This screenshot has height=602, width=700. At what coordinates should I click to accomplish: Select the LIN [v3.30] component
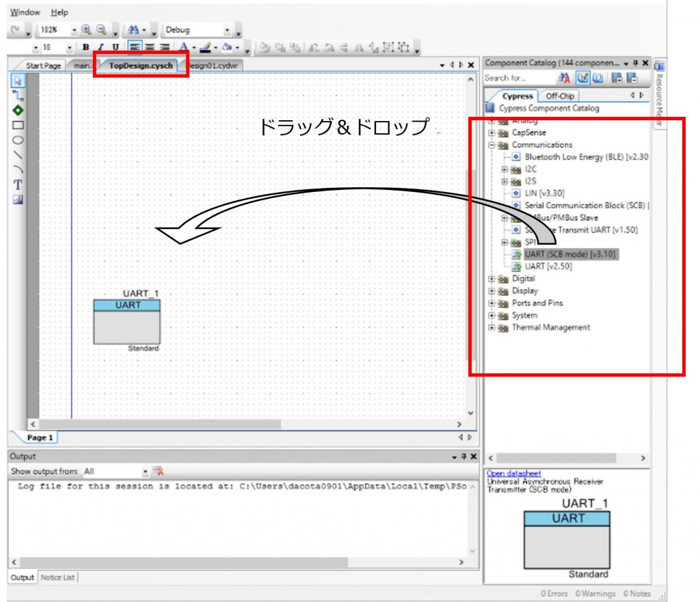pos(544,193)
